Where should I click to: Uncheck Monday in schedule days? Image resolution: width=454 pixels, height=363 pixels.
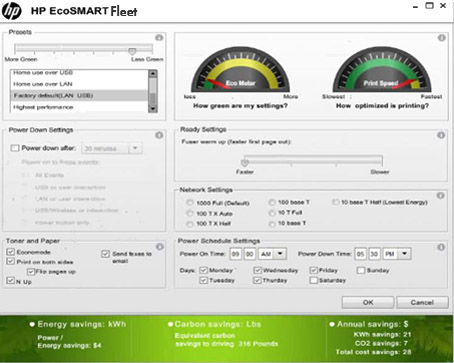(203, 270)
